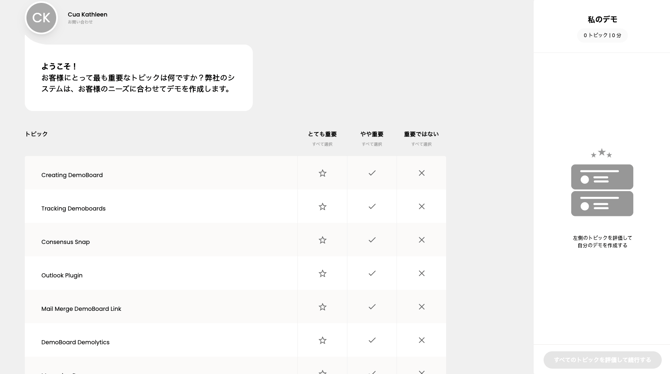Check Consensus Snap as somewhat important
Image resolution: width=670 pixels, height=374 pixels.
[372, 240]
